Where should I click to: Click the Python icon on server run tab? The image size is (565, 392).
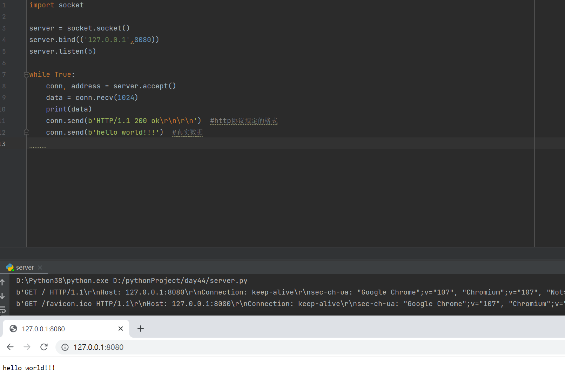click(10, 267)
